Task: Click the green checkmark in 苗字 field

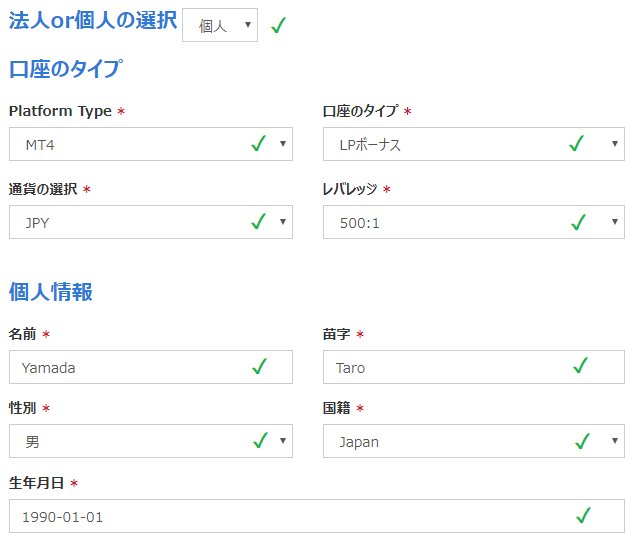Action: 581,367
